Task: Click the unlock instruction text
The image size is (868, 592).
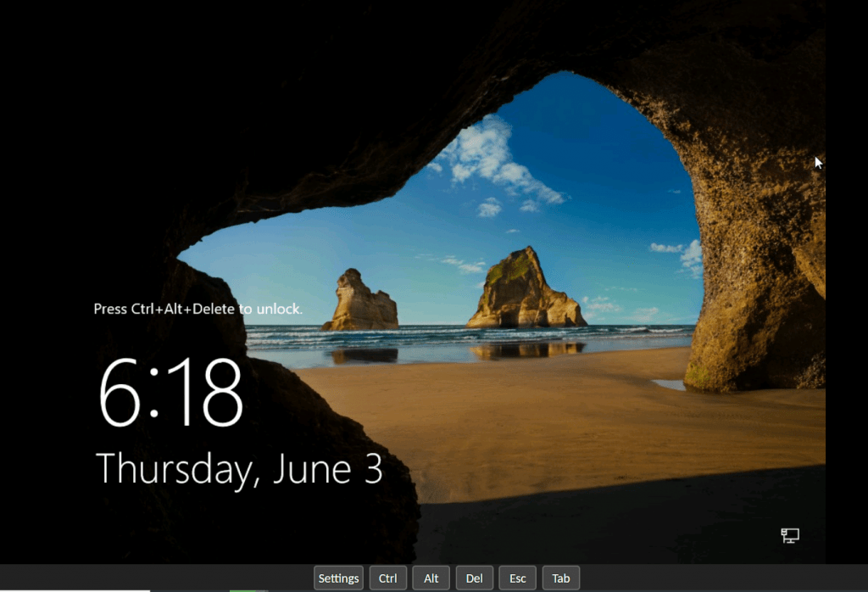Action: click(198, 309)
